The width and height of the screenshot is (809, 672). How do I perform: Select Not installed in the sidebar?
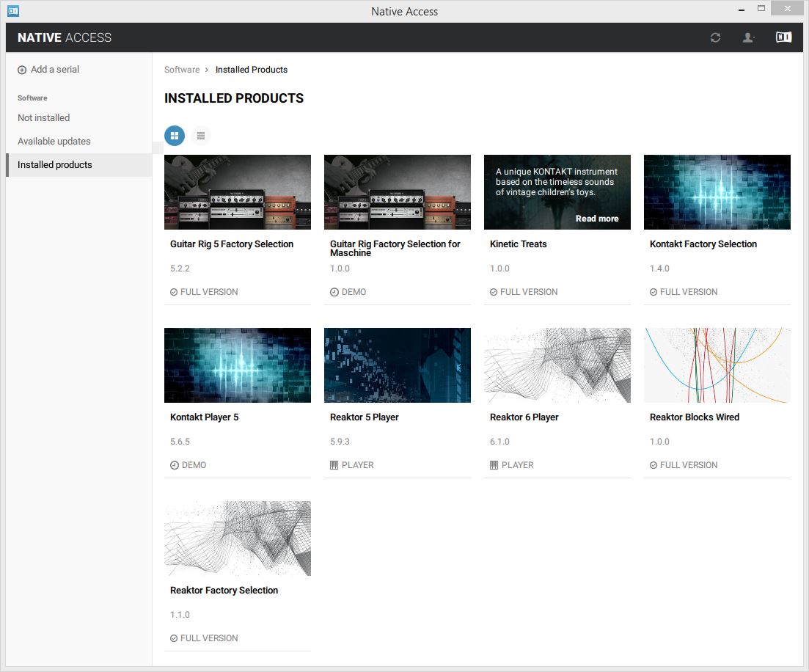(43, 117)
